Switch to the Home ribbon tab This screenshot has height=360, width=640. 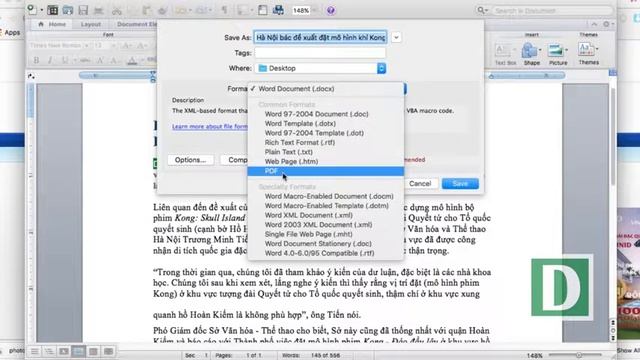(x=52, y=24)
